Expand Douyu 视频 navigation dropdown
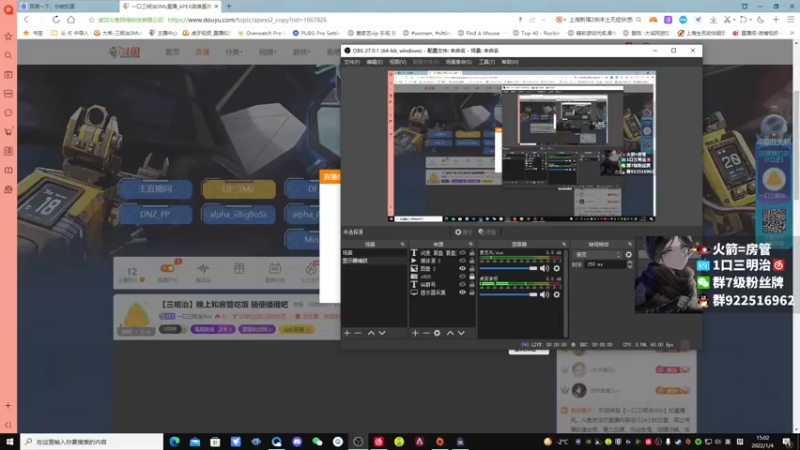 tap(267, 52)
